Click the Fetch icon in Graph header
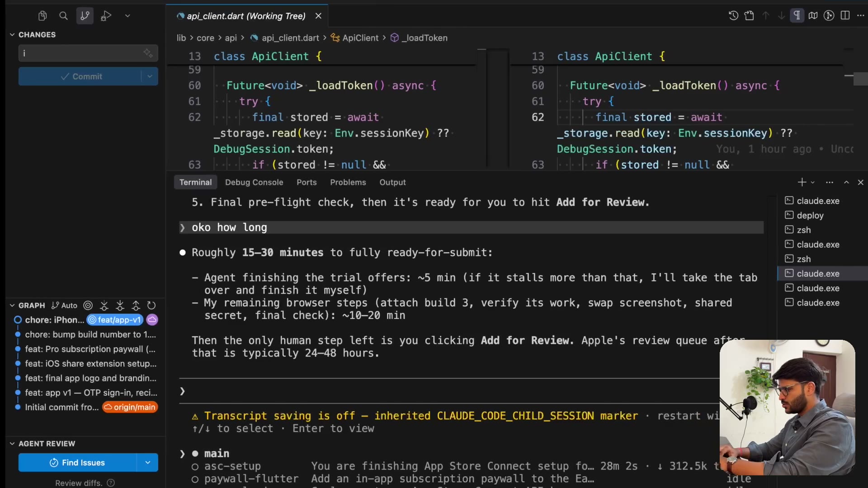 (x=104, y=305)
